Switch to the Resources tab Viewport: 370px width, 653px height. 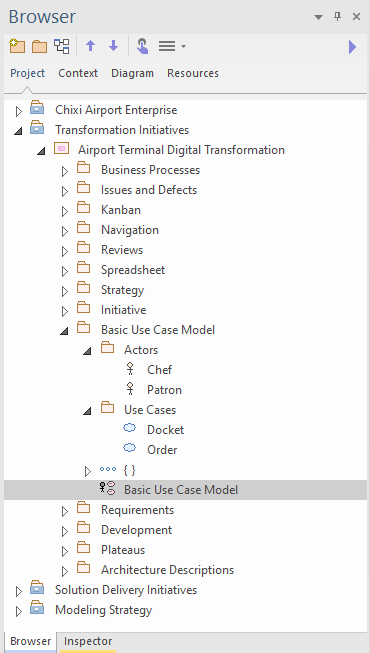click(x=192, y=73)
